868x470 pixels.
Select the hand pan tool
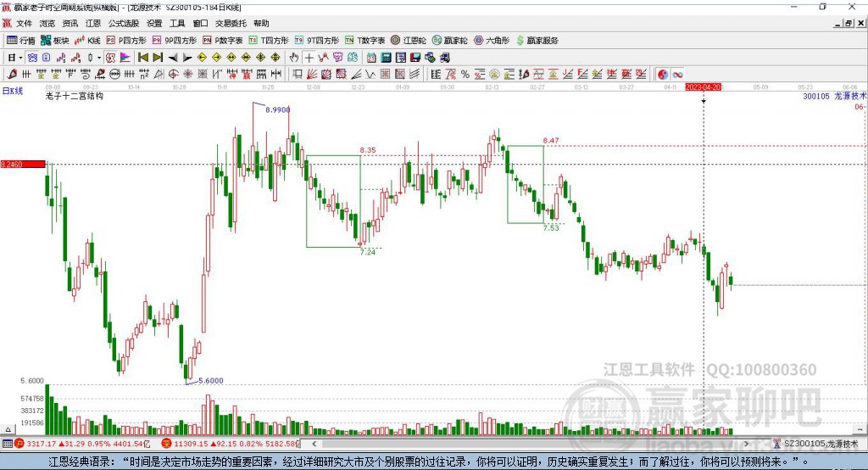(294, 58)
